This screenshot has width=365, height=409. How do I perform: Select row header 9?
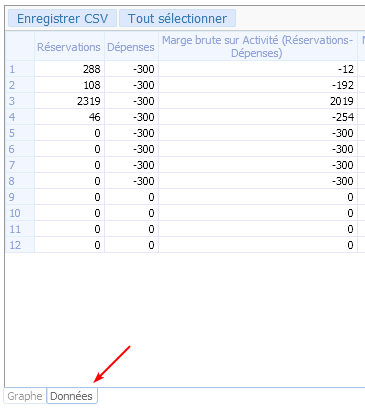(x=20, y=197)
